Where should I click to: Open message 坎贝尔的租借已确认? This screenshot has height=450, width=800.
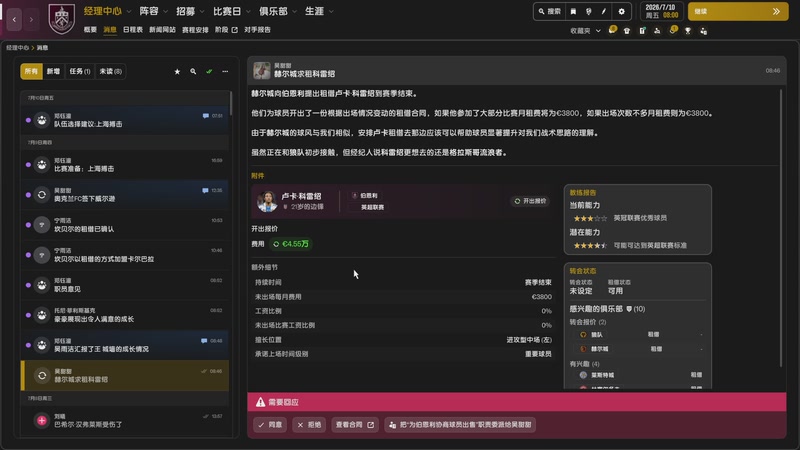(124, 224)
